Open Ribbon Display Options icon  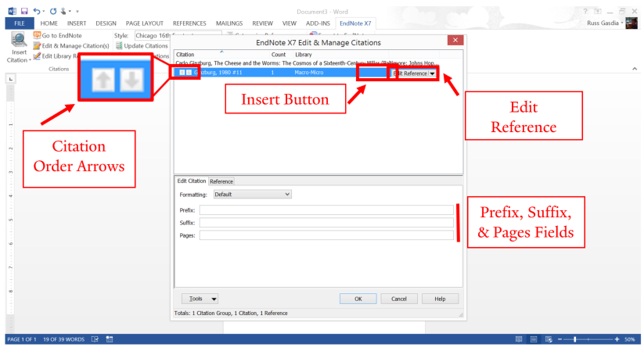pos(598,11)
